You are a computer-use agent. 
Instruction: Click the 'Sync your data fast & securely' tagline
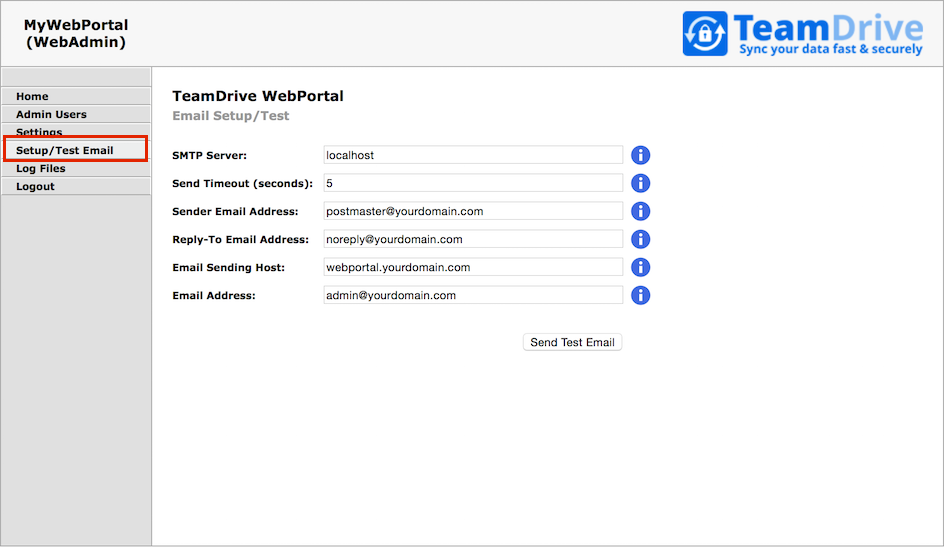[831, 49]
